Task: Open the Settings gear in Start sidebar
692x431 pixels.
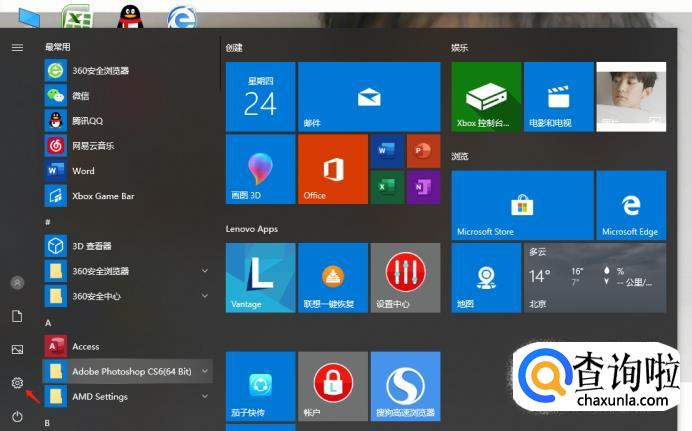Action: (x=17, y=383)
